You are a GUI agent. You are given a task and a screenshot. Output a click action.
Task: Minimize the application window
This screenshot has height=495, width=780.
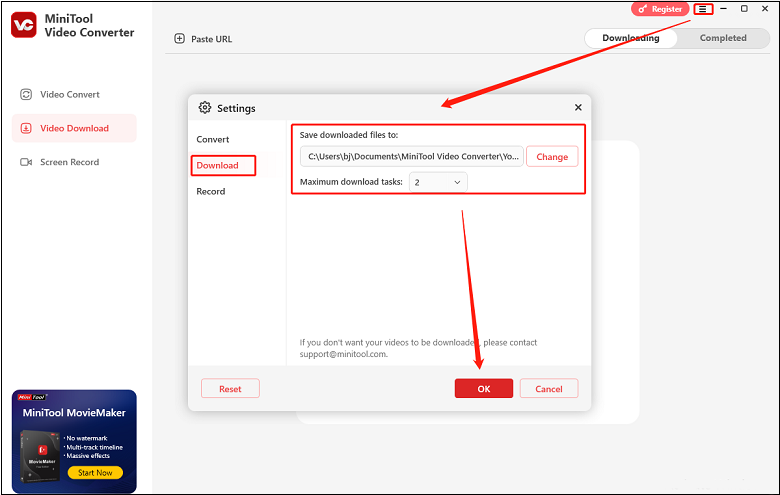tap(723, 9)
